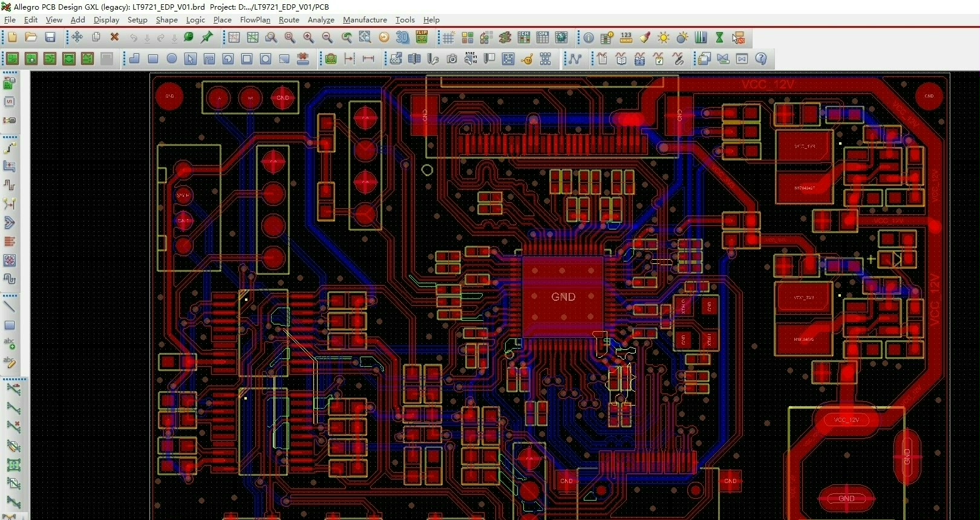Open the Shape menu
The image size is (980, 520).
tap(167, 20)
